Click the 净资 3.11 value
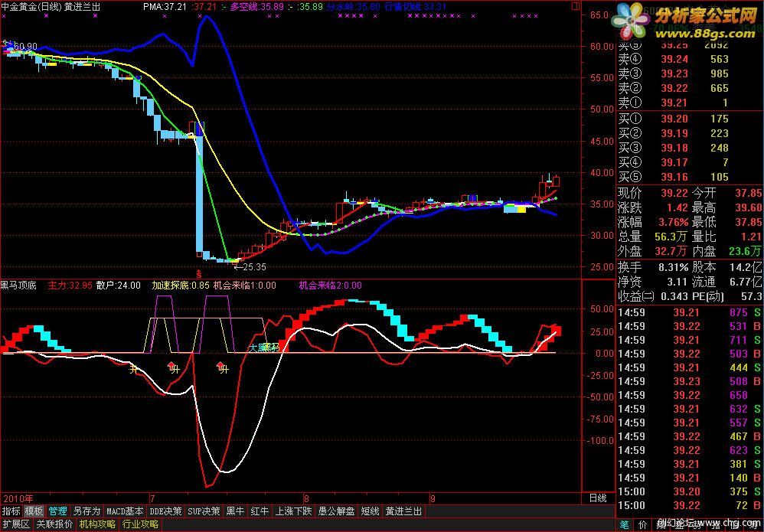 coord(677,282)
